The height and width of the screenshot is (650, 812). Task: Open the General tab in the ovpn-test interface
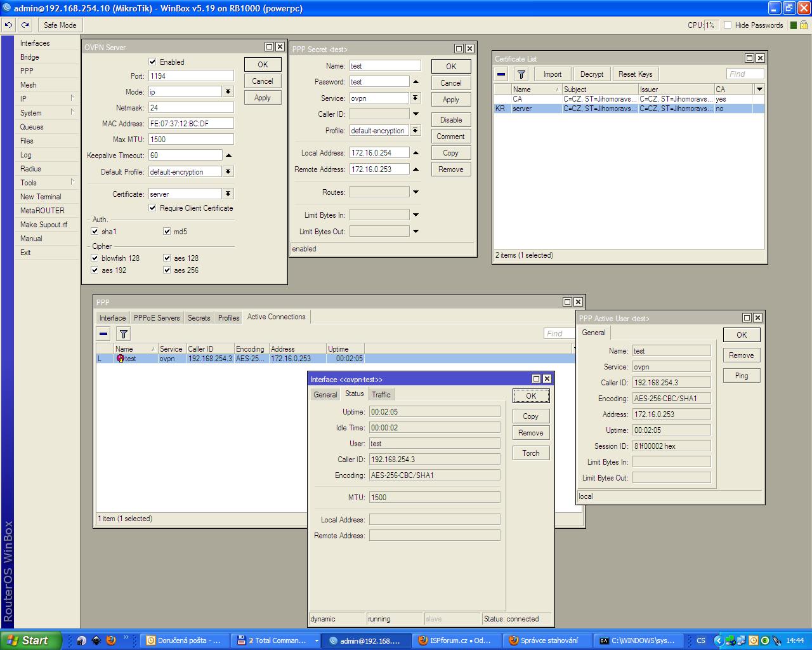(x=325, y=394)
